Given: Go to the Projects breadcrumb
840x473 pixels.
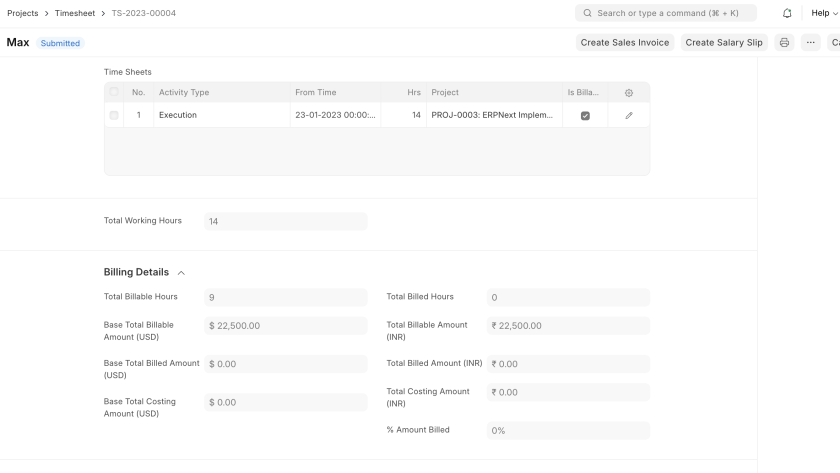Looking at the screenshot, I should pyautogui.click(x=22, y=13).
